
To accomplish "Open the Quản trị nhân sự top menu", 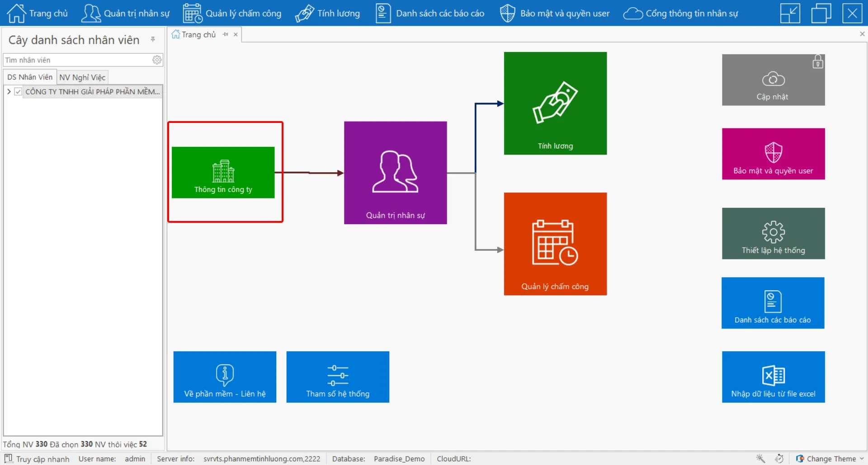I will point(125,13).
